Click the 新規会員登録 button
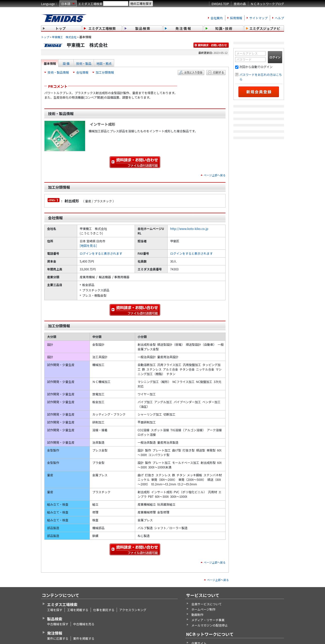Viewport: 325px width, 644px height. click(259, 92)
